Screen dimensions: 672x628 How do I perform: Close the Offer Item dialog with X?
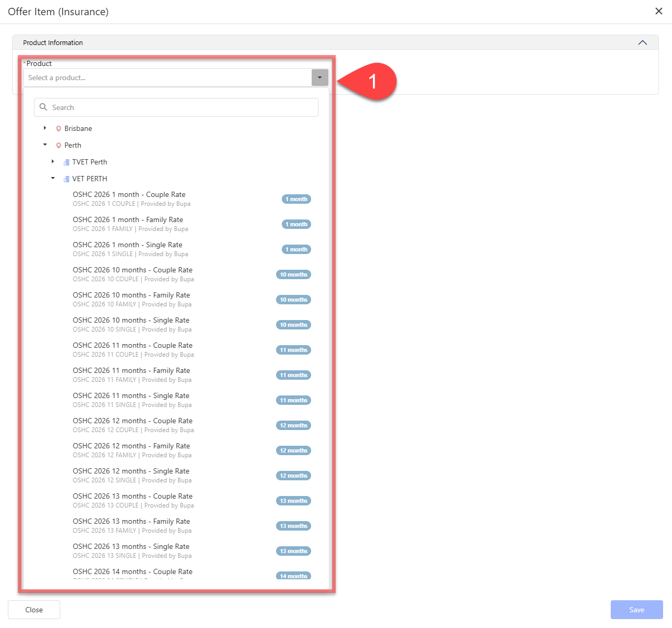[658, 12]
